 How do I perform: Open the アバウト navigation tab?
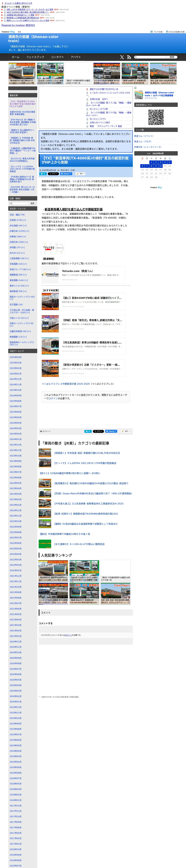tap(76, 57)
